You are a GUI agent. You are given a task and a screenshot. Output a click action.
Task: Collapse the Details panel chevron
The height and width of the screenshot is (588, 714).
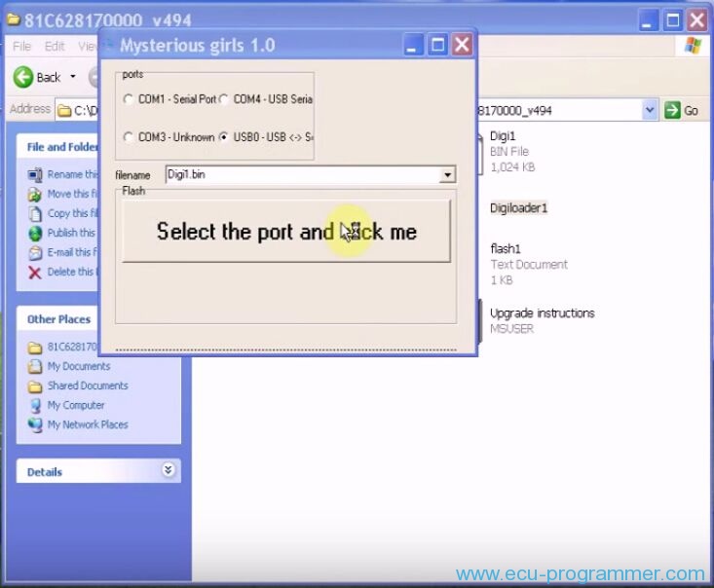pyautogui.click(x=168, y=471)
